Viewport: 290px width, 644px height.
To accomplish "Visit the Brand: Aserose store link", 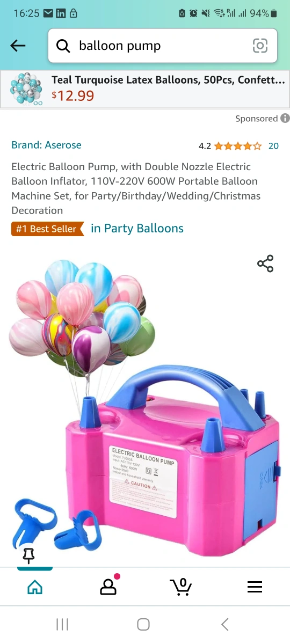I will 47,145.
